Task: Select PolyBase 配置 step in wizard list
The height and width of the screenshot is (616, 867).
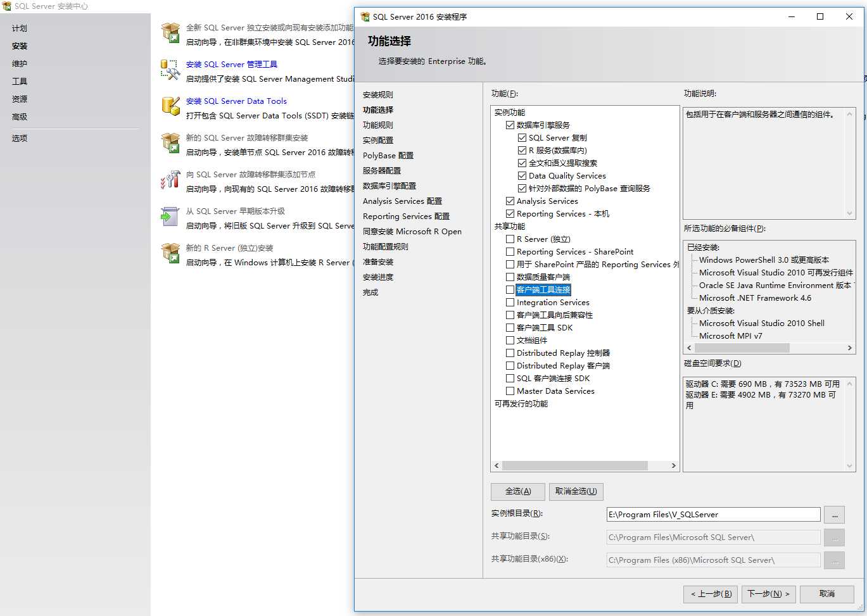Action: [x=388, y=155]
